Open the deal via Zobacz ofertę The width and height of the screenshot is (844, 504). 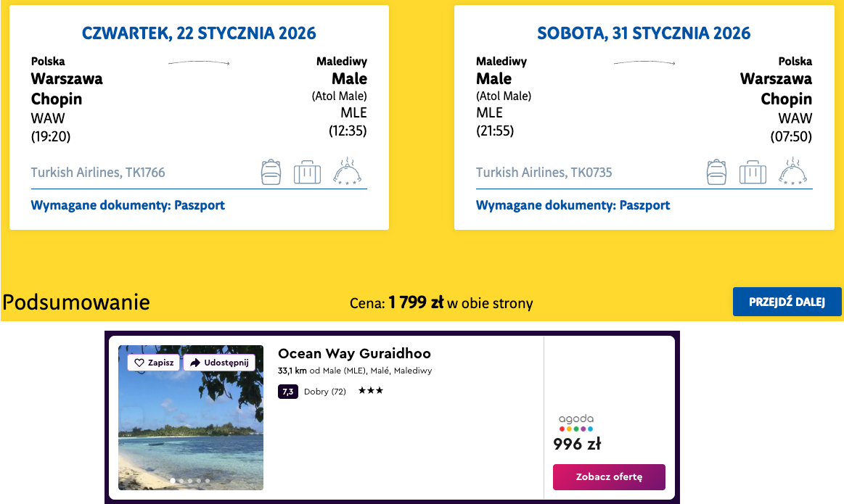point(609,477)
